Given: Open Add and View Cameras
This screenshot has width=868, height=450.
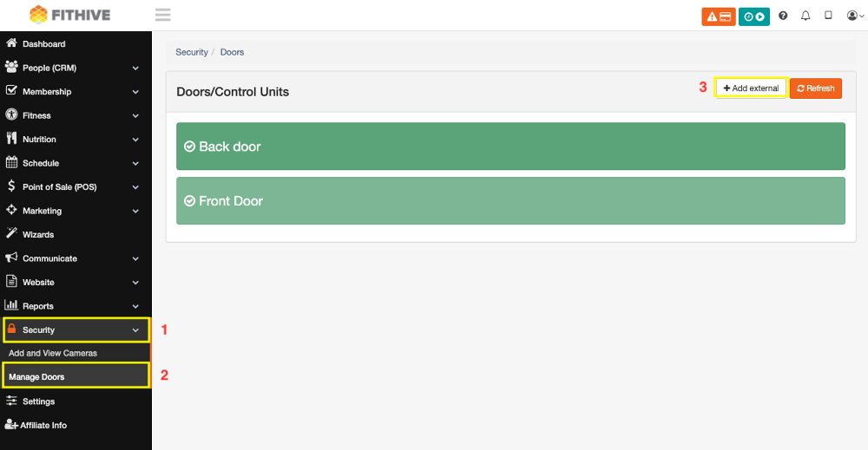Looking at the screenshot, I should pyautogui.click(x=53, y=353).
